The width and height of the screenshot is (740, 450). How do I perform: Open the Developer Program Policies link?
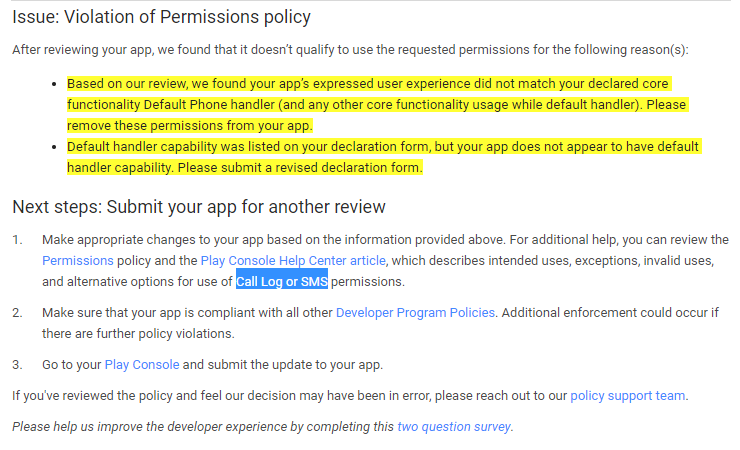coord(415,313)
